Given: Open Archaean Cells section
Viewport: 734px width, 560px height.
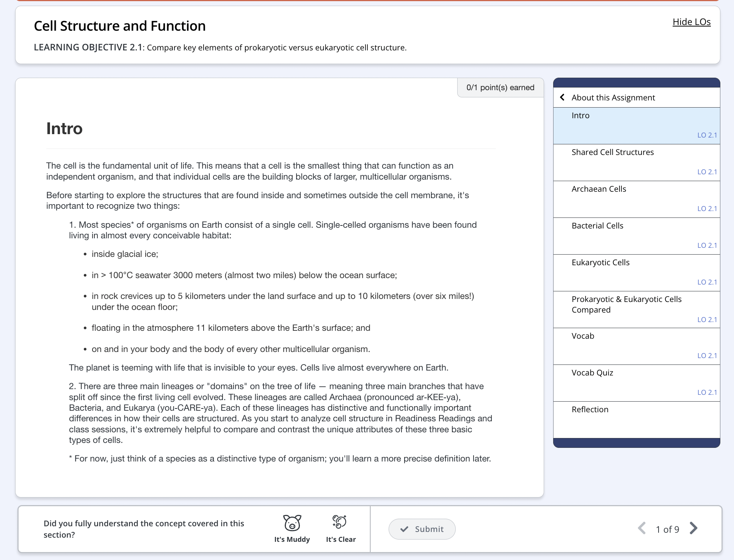Looking at the screenshot, I should (599, 189).
